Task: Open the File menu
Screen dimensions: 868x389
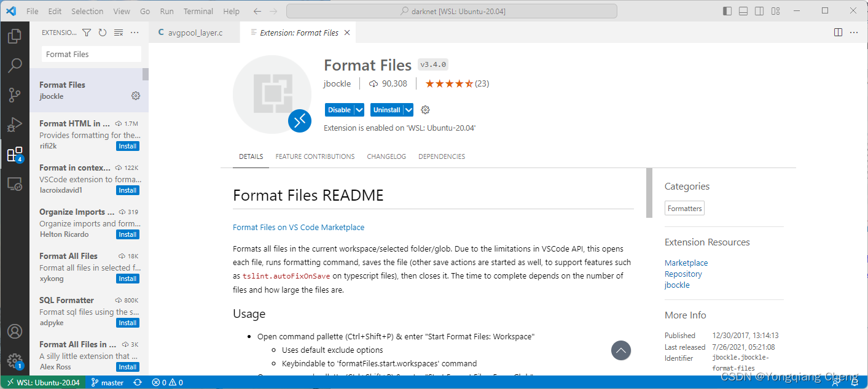Action: click(33, 11)
